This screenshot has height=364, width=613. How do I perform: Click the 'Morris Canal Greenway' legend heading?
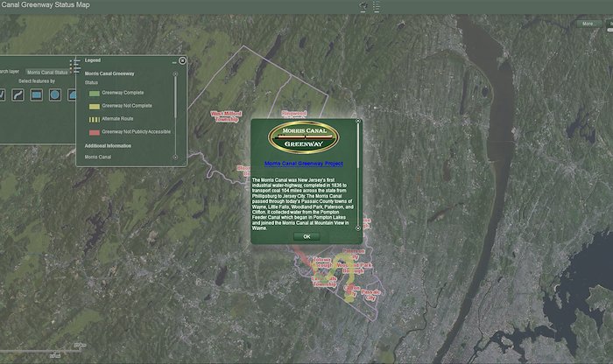coord(109,73)
